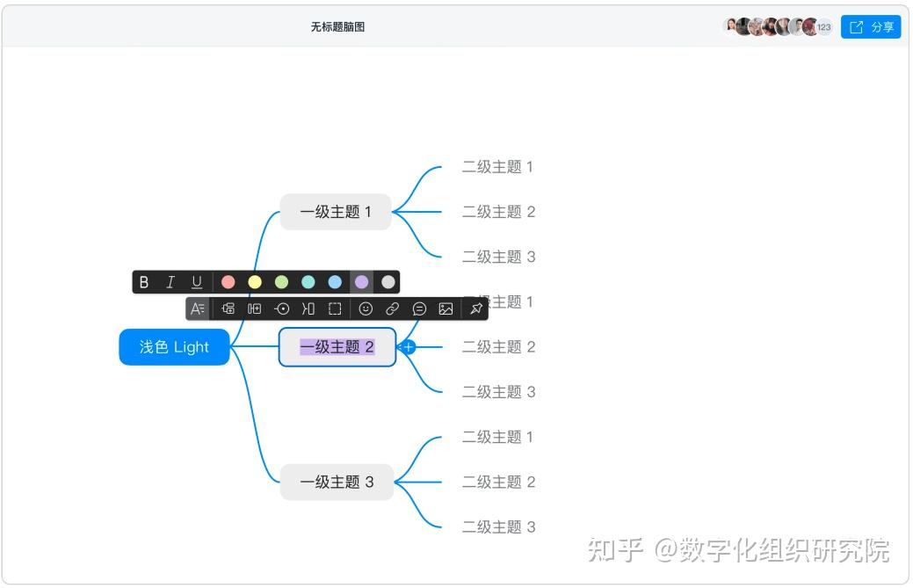This screenshot has height=588, width=913.
Task: Select the 浅色 Light theme node
Action: click(x=173, y=346)
